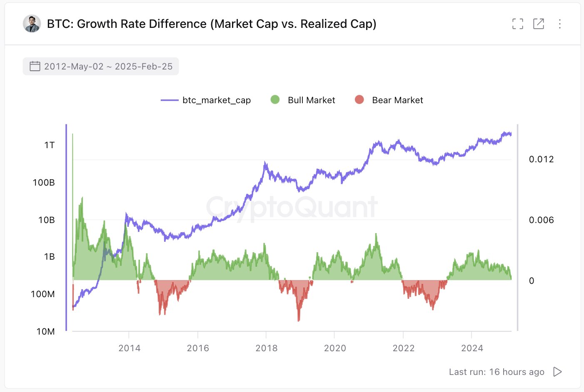Click the calendar icon in date range

coord(35,67)
